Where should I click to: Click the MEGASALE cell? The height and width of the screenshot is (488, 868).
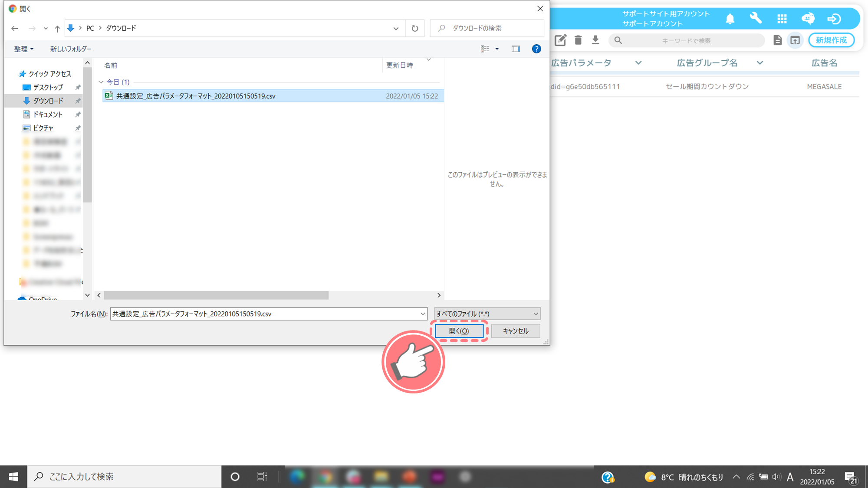[824, 87]
